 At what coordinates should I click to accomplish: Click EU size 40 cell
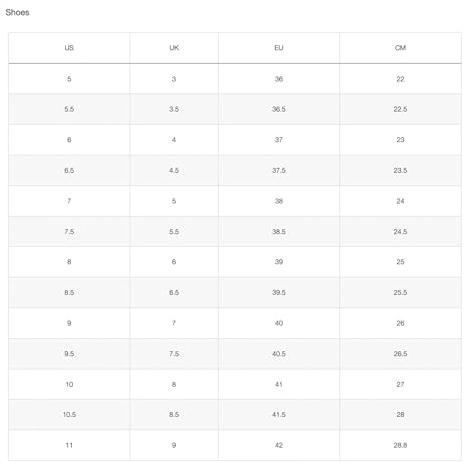pos(279,323)
